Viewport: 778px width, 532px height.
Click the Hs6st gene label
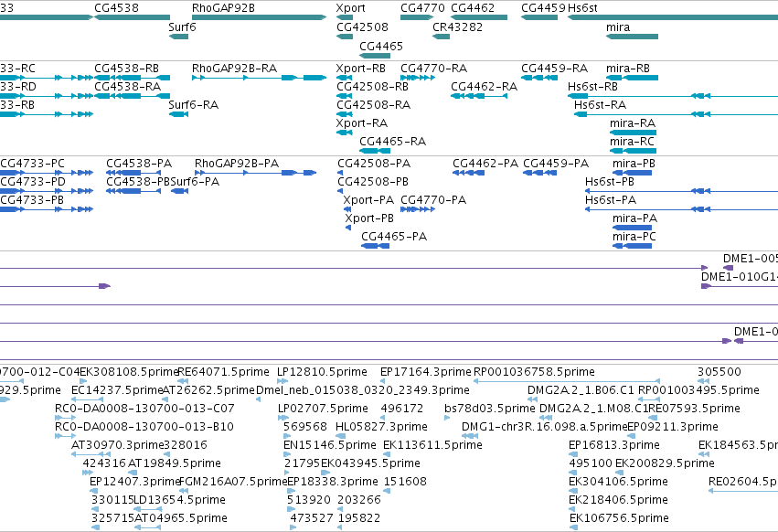coord(582,8)
